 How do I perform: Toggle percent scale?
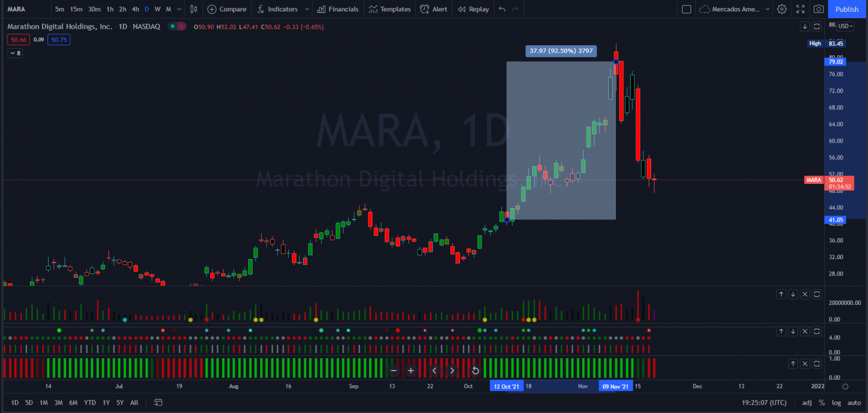tap(822, 403)
